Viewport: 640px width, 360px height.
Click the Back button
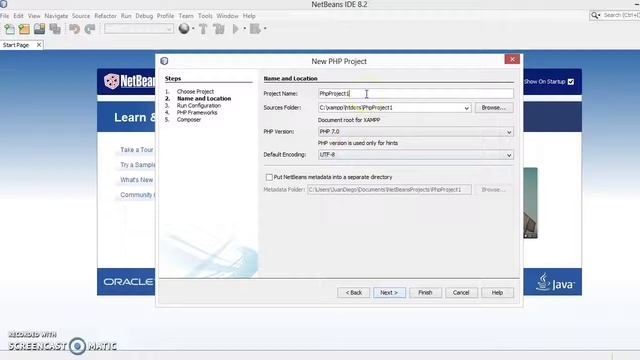[353, 293]
